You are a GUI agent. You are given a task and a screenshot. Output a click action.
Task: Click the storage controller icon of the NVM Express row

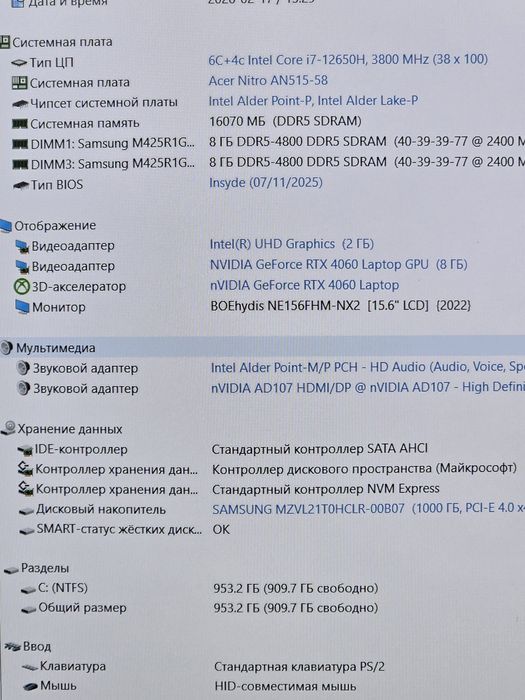[x=26, y=489]
